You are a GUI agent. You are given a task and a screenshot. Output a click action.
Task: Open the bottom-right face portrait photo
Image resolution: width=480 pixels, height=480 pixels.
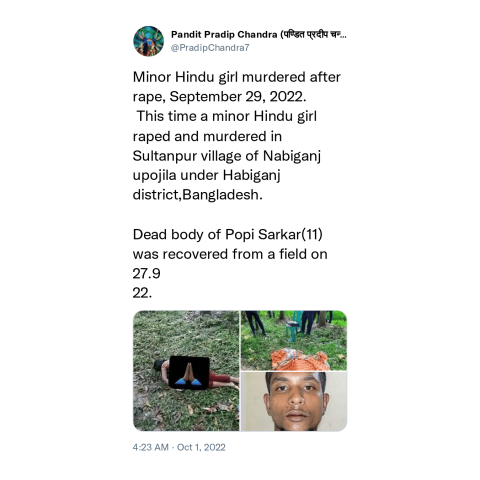(294, 401)
